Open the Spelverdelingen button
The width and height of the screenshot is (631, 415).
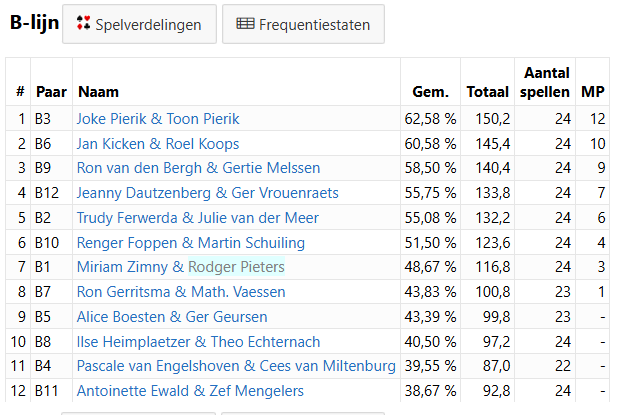pyautogui.click(x=139, y=24)
